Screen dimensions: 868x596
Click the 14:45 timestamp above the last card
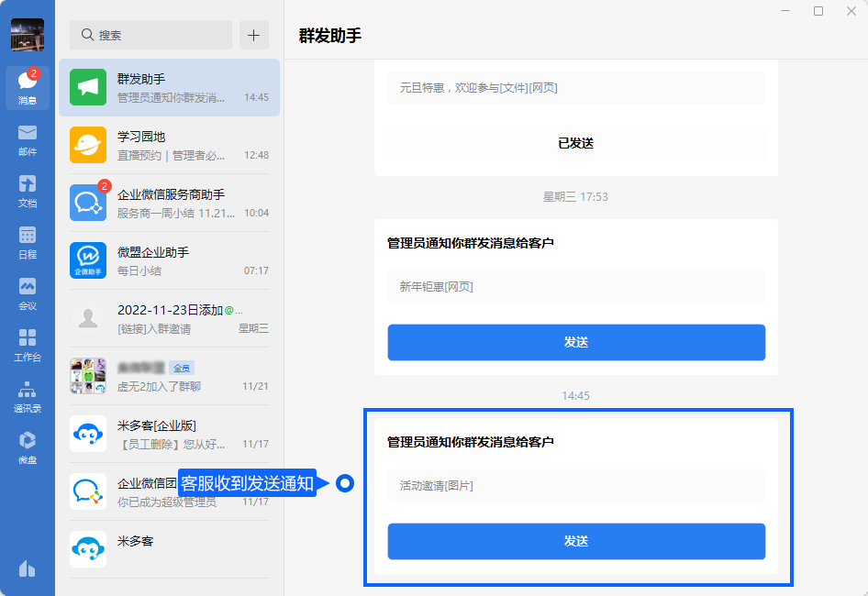pyautogui.click(x=575, y=396)
